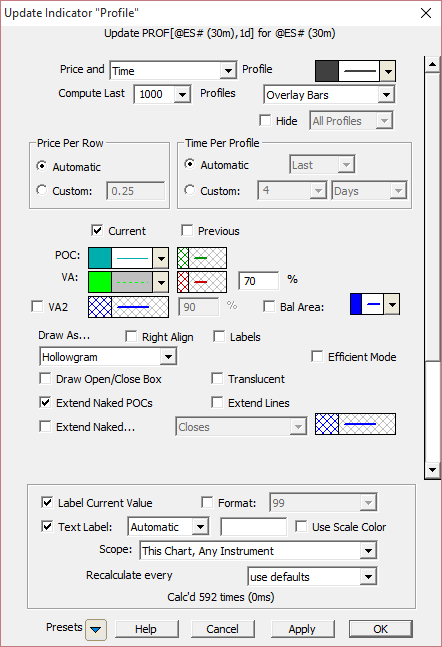
Task: Select Custom radio under Price Per Row
Action: [x=41, y=190]
